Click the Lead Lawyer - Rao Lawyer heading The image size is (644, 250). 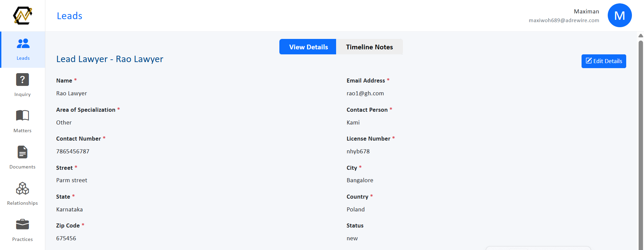(110, 59)
